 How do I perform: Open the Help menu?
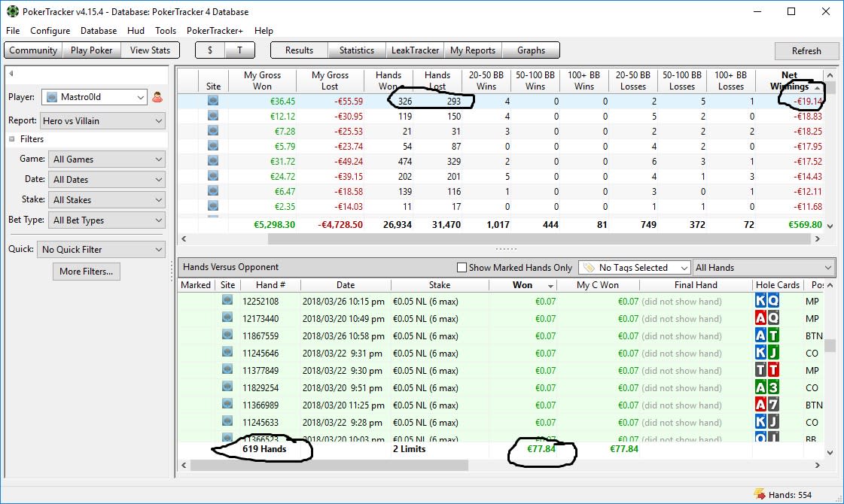click(x=264, y=31)
